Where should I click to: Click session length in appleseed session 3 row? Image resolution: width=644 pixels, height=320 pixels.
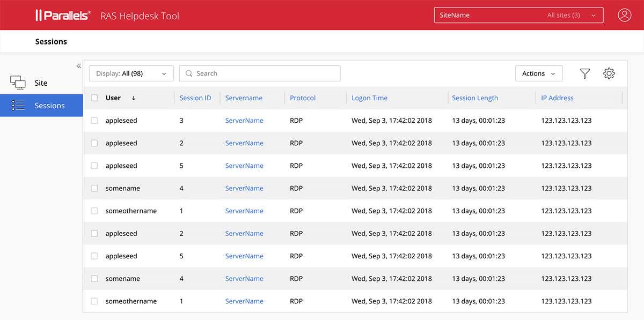coord(478,121)
